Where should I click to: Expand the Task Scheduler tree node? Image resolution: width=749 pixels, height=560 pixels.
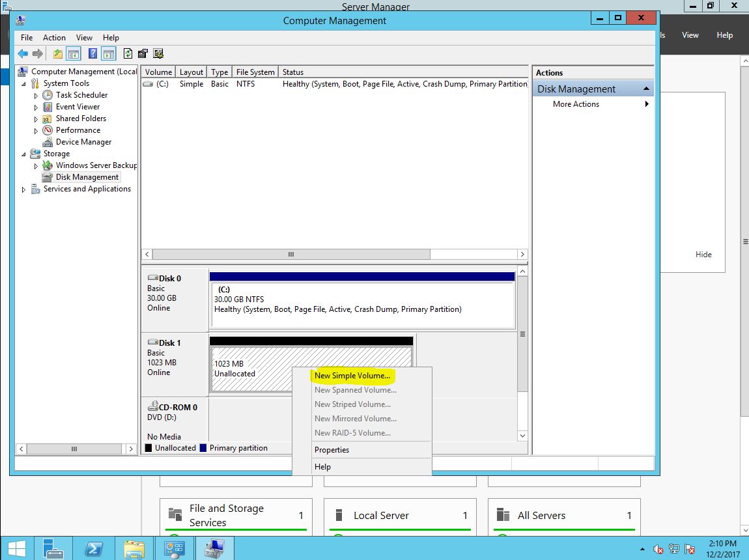pyautogui.click(x=36, y=95)
